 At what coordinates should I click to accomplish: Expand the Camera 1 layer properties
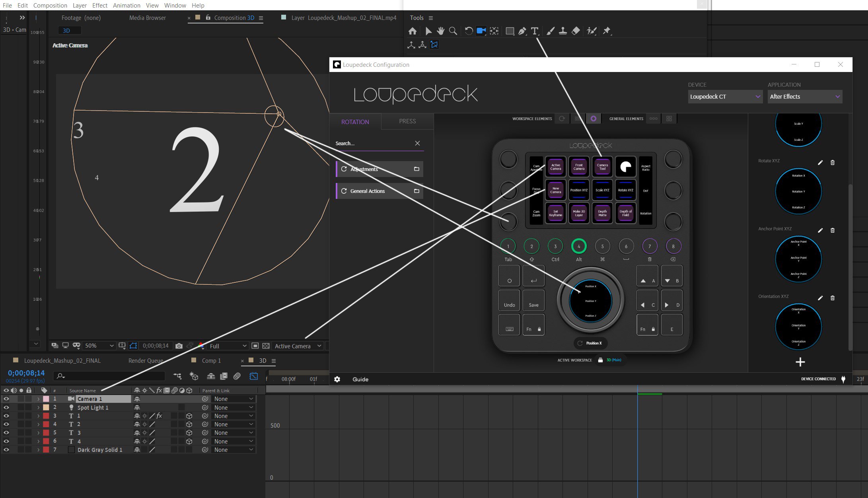[38, 399]
